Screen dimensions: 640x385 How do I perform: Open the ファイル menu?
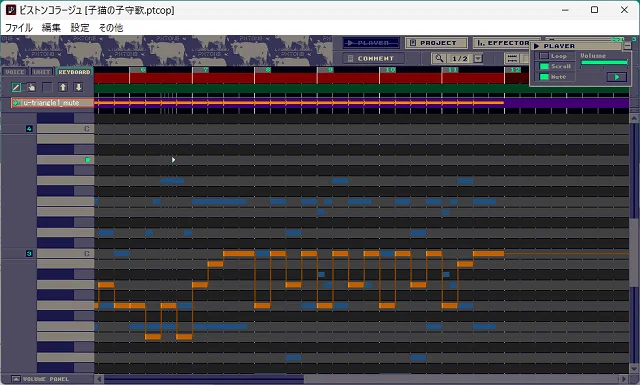pos(19,27)
